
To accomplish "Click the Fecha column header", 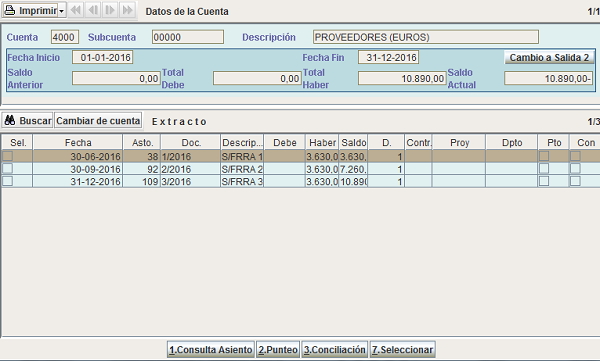I will [x=78, y=142].
